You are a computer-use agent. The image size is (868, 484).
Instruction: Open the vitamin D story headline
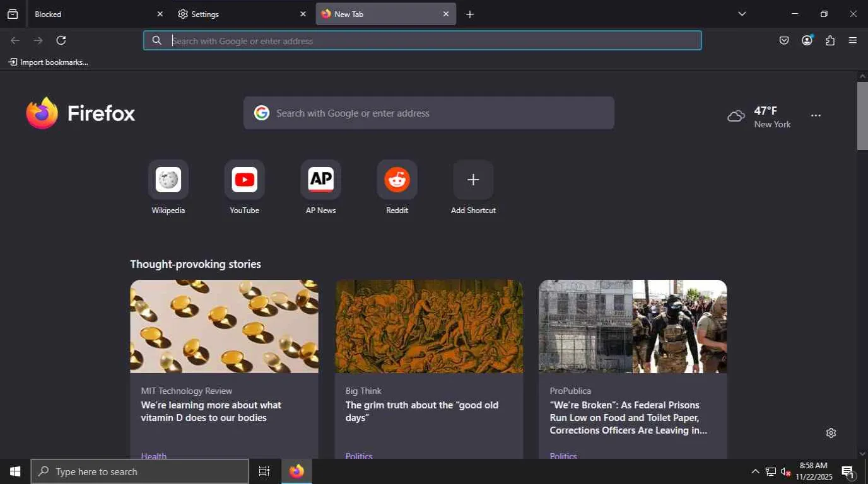[211, 412]
